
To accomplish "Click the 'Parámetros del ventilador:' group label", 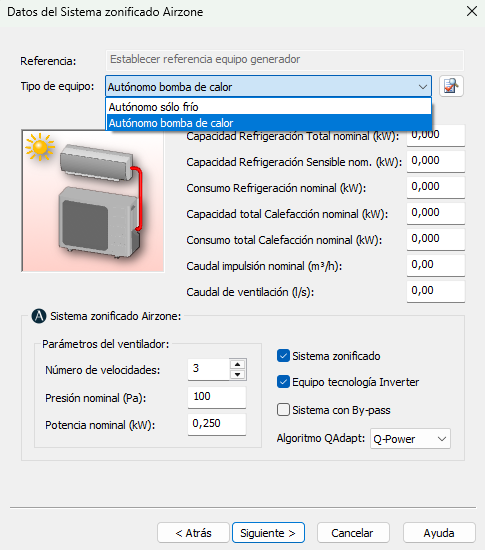I will pos(106,344).
